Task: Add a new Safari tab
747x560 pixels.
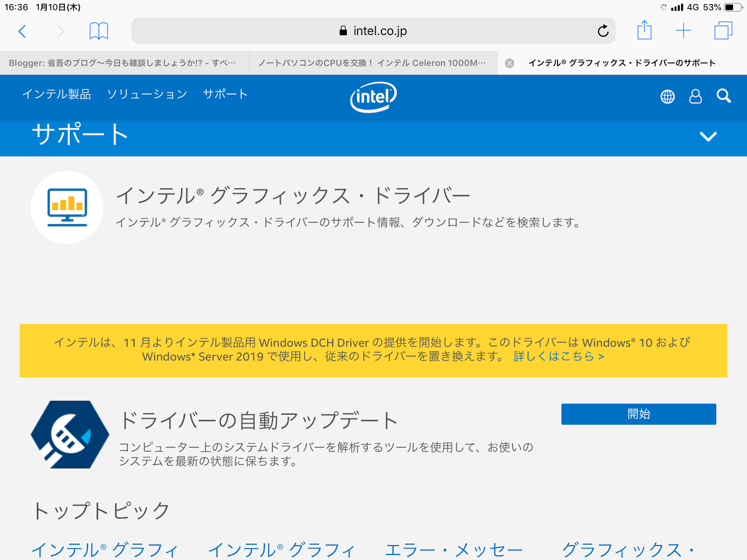Action: point(683,31)
